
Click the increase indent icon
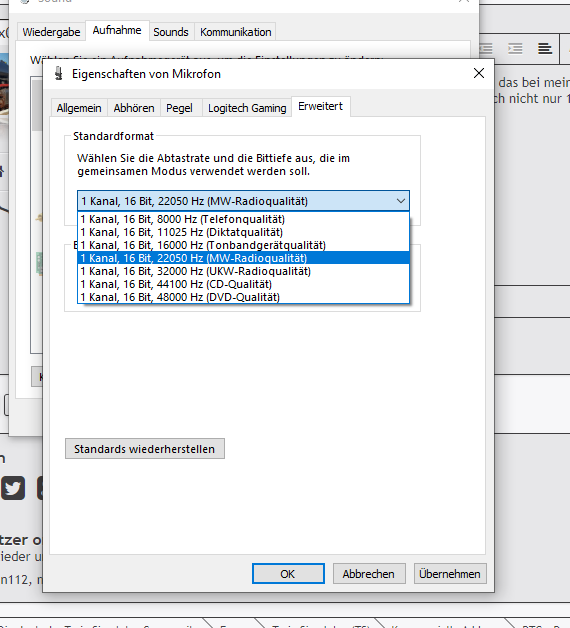pyautogui.click(x=515, y=49)
